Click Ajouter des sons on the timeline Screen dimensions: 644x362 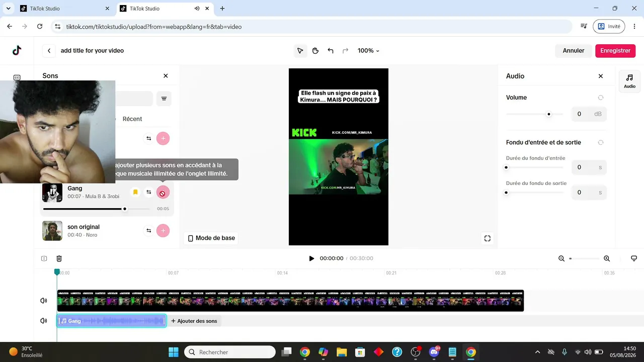(x=194, y=321)
